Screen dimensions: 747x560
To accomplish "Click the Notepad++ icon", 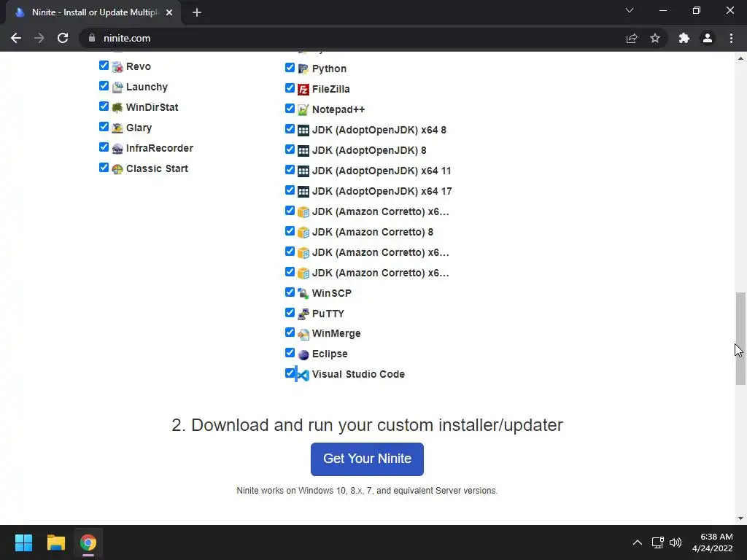I will 303,110.
